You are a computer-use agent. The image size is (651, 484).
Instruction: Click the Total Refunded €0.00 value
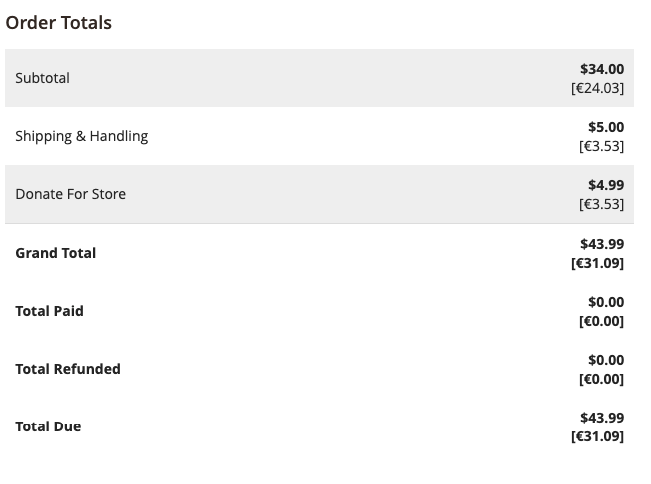(x=602, y=379)
